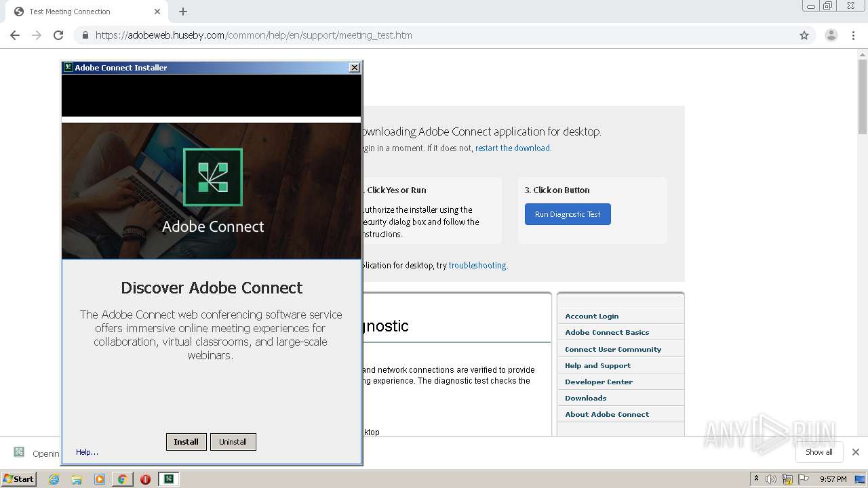Screen dimensions: 868x488
Task: Open the Windows Start menu
Action: pyautogui.click(x=18, y=479)
